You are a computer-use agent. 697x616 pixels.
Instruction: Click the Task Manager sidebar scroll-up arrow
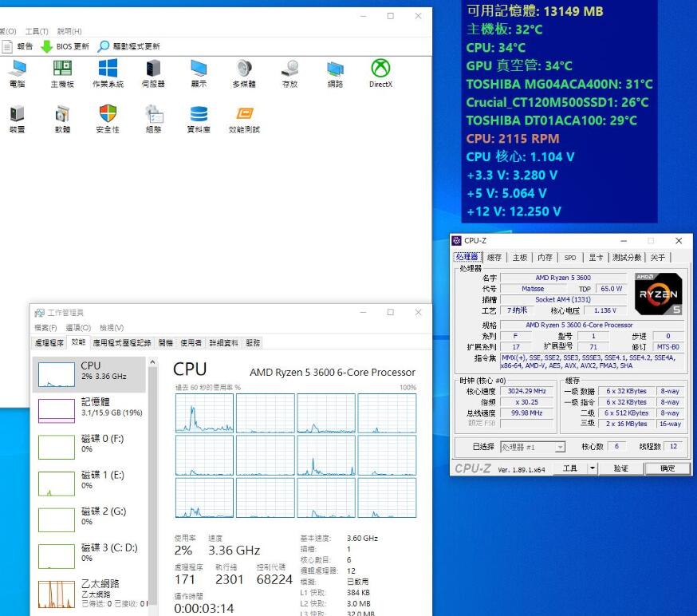[152, 362]
